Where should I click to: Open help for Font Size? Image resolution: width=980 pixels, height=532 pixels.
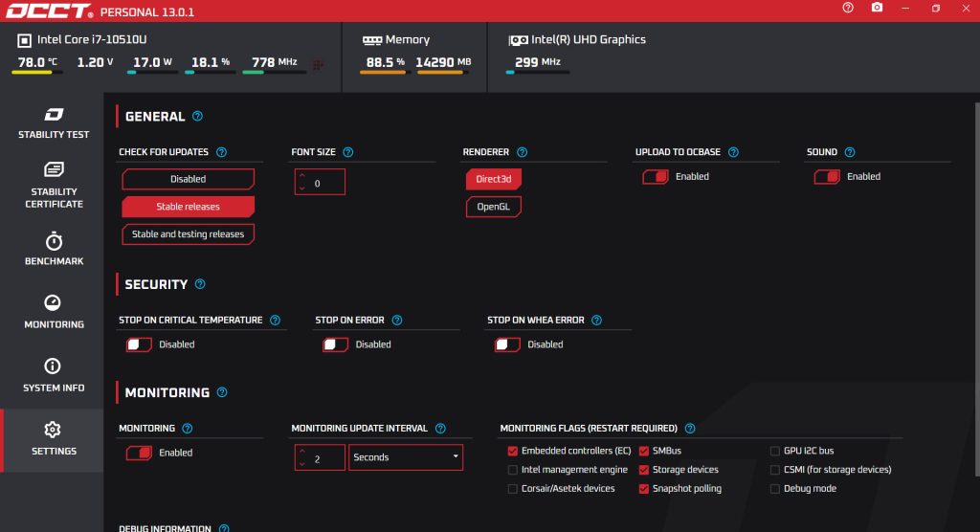pyautogui.click(x=348, y=152)
